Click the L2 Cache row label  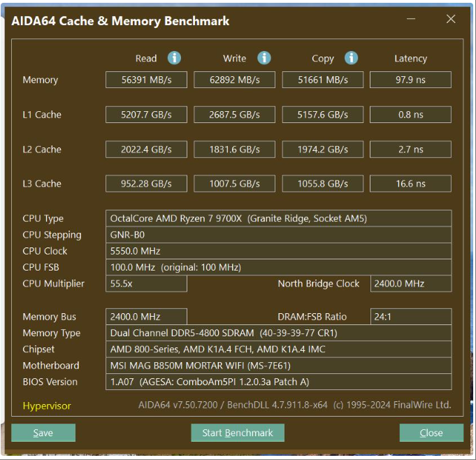point(42,150)
